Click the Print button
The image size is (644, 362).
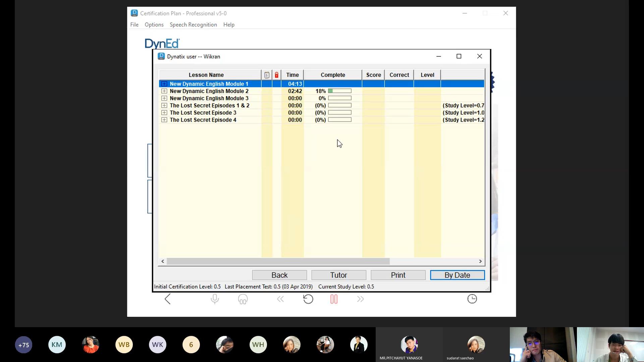pyautogui.click(x=398, y=275)
